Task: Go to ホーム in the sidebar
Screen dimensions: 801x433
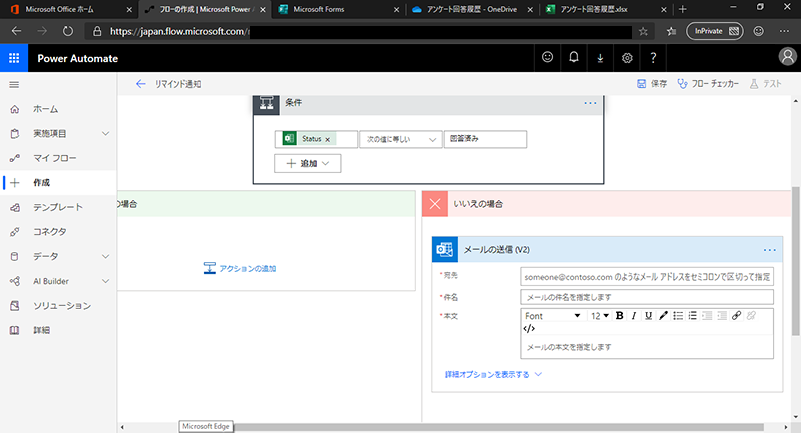Action: [58, 109]
